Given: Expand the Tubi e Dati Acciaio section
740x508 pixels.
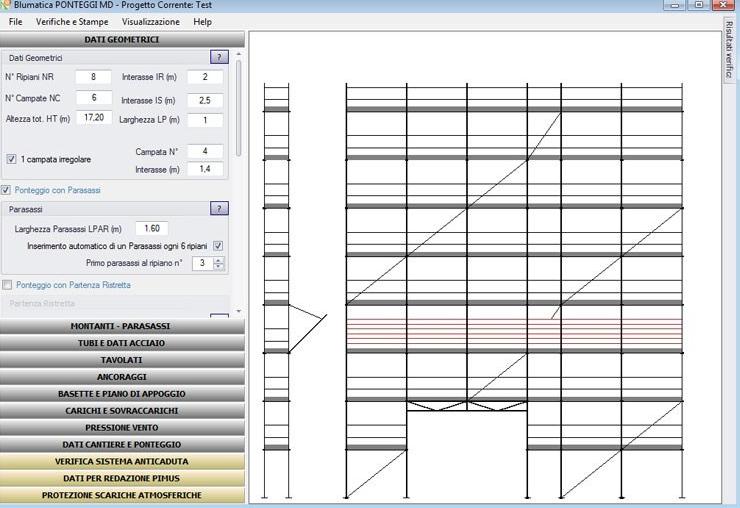Looking at the screenshot, I should 121,343.
